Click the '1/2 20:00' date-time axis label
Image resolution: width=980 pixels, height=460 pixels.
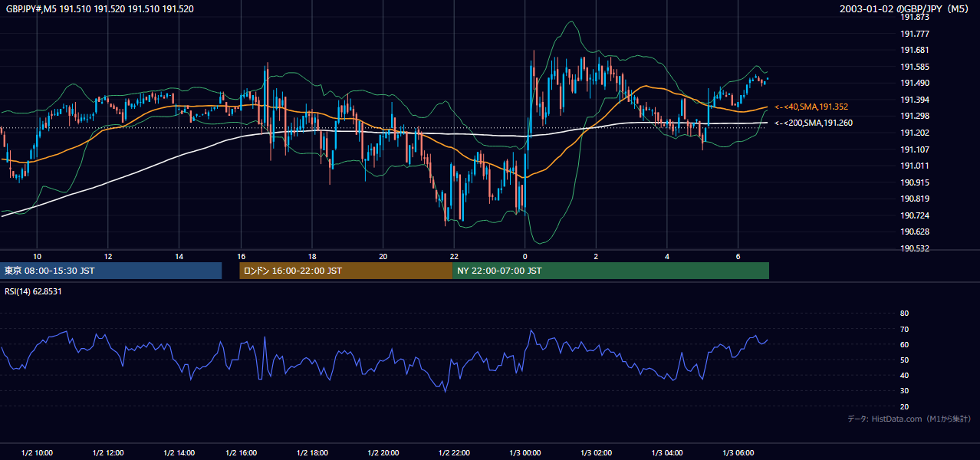pos(383,452)
